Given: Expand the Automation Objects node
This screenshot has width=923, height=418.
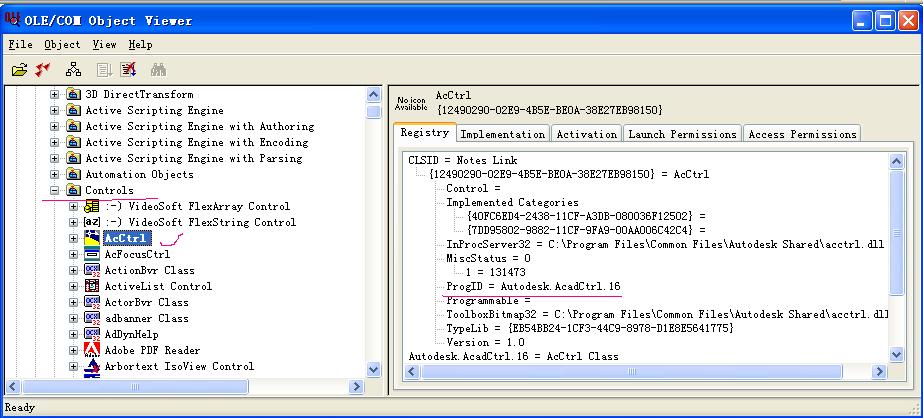Looking at the screenshot, I should [55, 174].
